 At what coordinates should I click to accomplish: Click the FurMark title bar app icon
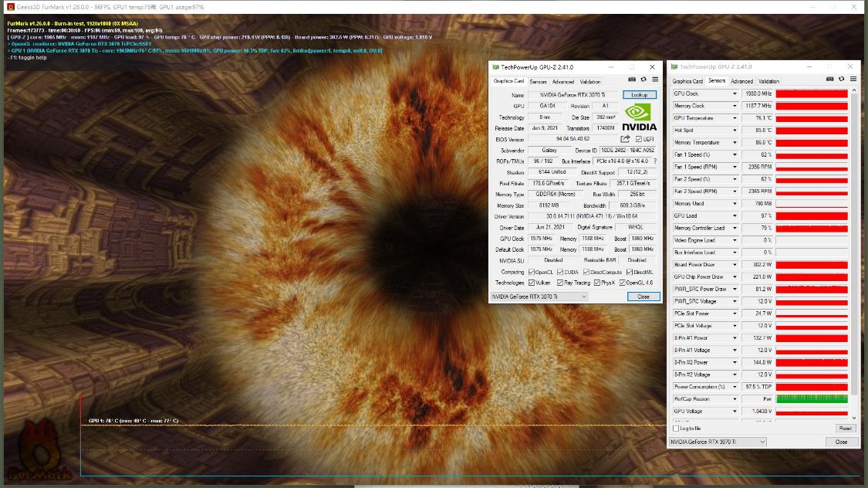10,7
